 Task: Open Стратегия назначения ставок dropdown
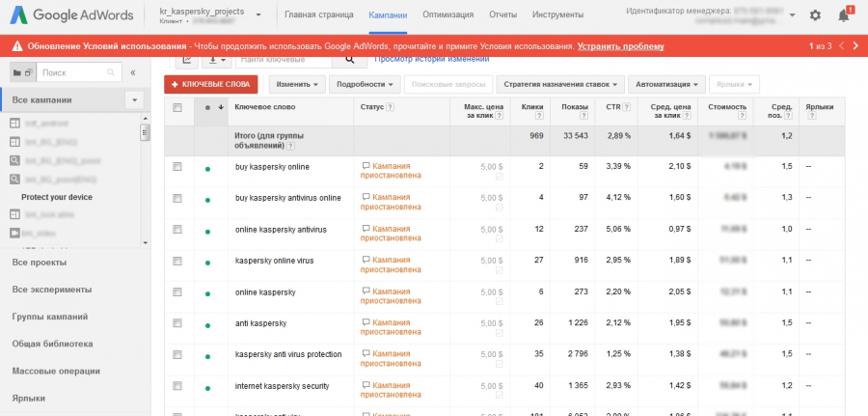click(x=563, y=85)
